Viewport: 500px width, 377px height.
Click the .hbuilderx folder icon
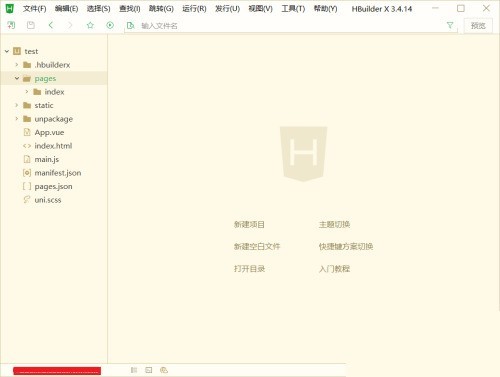(x=27, y=65)
